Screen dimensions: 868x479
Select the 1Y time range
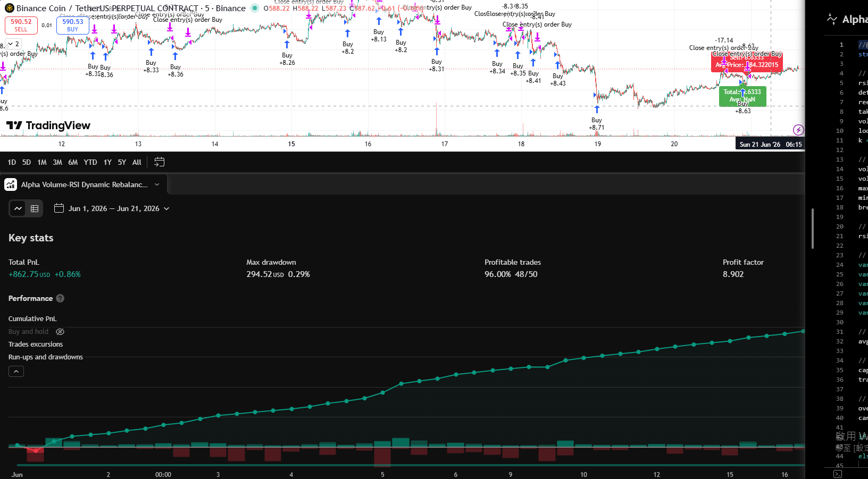(x=107, y=162)
